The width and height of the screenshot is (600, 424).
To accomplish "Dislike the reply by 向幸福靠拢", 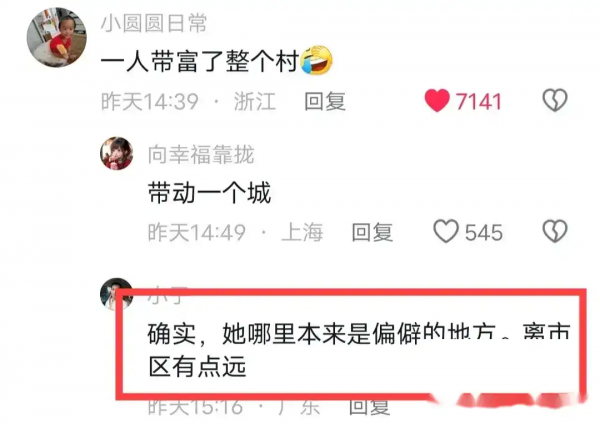I will pyautogui.click(x=554, y=231).
